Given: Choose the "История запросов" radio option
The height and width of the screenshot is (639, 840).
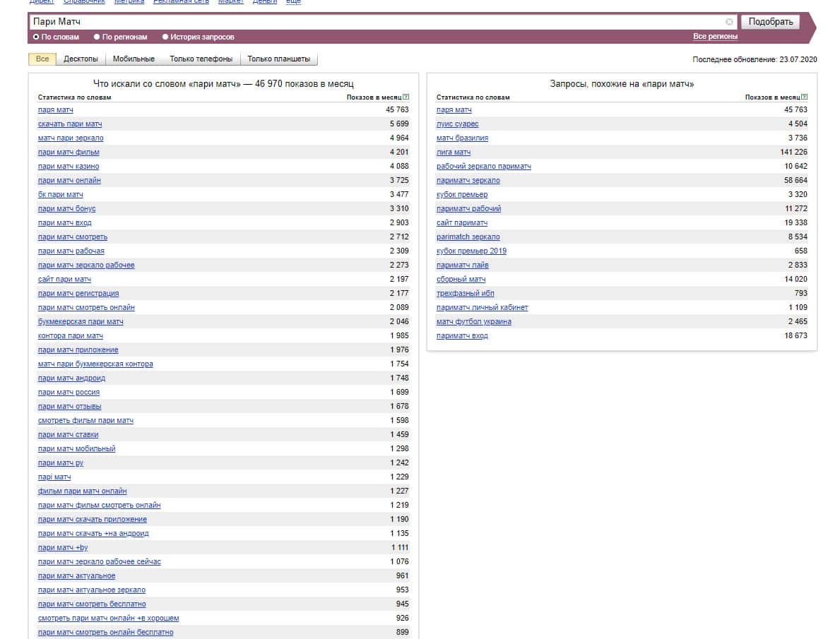Looking at the screenshot, I should [165, 37].
